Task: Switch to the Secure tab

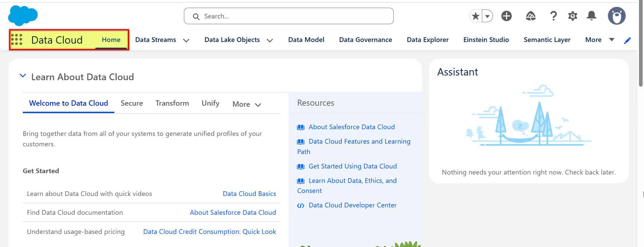Action: click(132, 103)
